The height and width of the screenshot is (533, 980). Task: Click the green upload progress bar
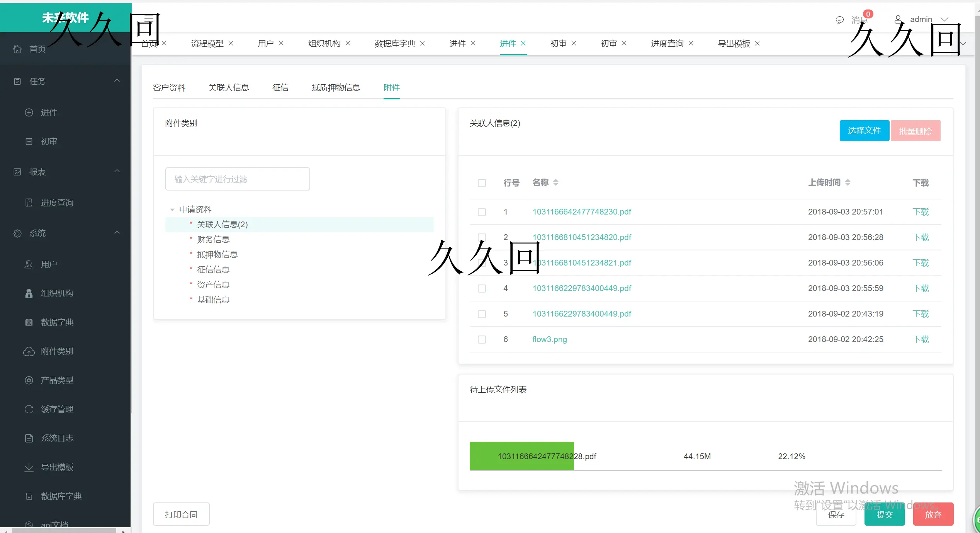point(521,456)
